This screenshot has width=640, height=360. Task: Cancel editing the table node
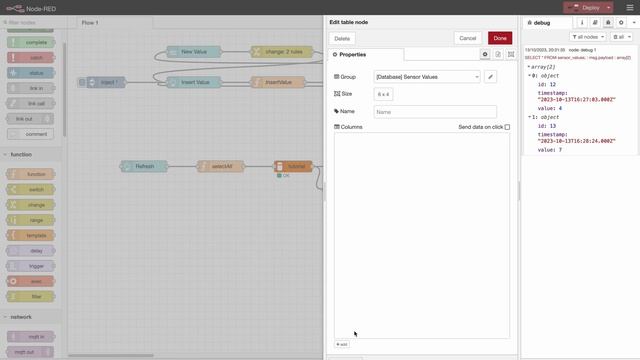coord(468,38)
